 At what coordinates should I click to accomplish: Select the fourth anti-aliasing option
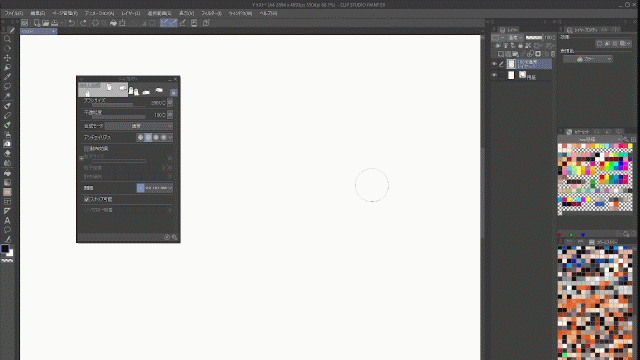click(164, 138)
